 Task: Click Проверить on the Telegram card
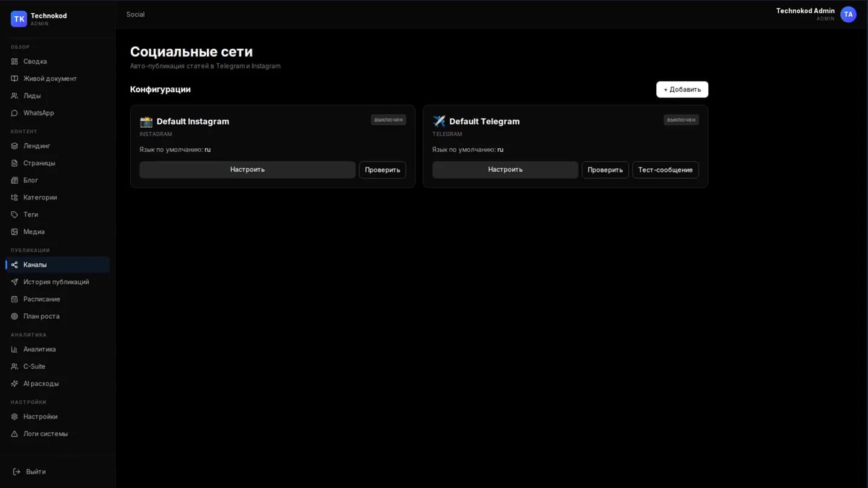tap(605, 170)
